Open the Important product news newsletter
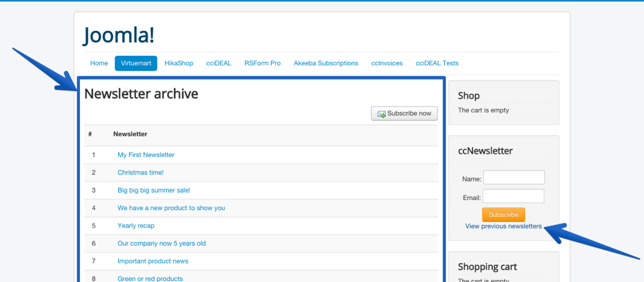Viewport: 644px width, 282px height. [x=153, y=261]
